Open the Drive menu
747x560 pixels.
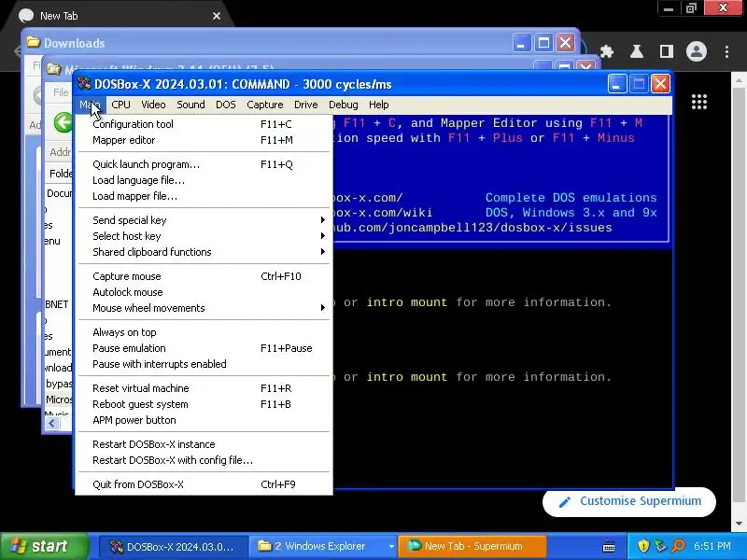306,105
